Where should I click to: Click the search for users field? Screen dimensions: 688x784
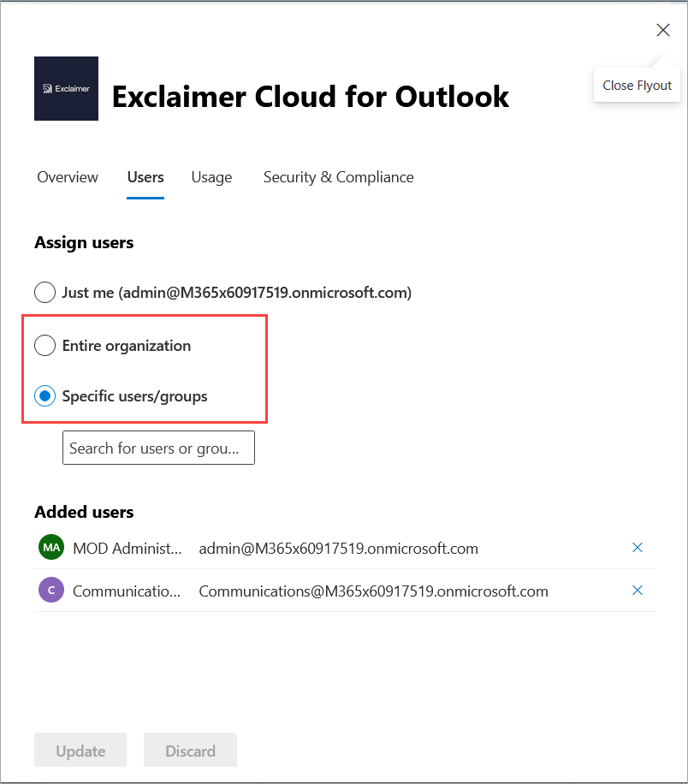[158, 448]
